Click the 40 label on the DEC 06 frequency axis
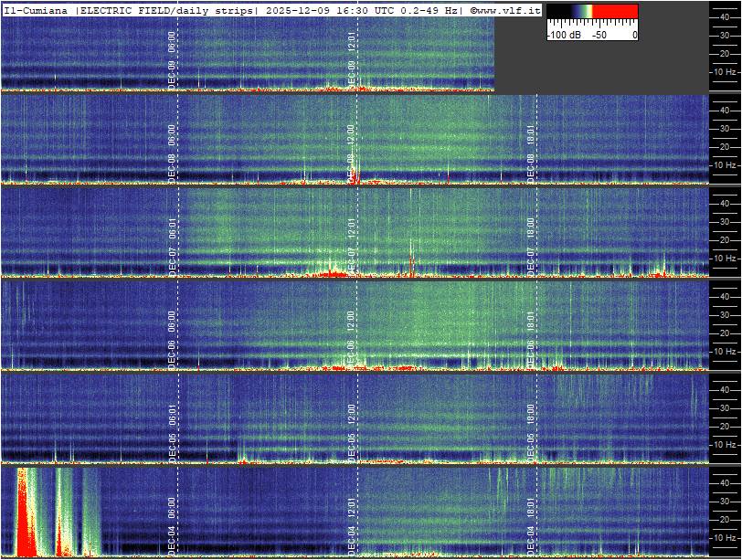 (723, 296)
